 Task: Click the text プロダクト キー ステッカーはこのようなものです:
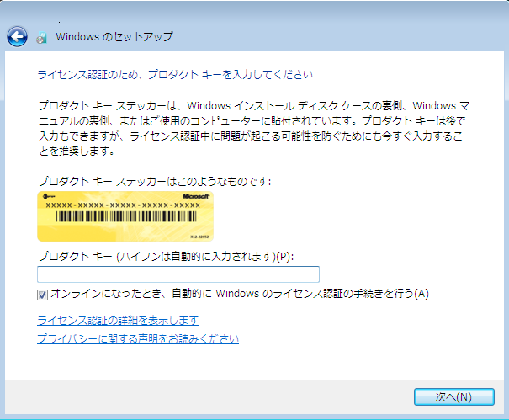(x=155, y=181)
